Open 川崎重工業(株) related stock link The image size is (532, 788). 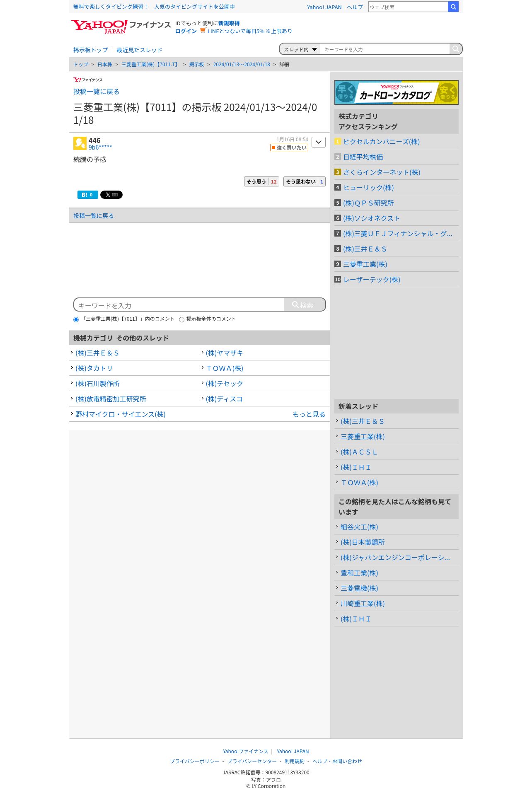point(363,604)
